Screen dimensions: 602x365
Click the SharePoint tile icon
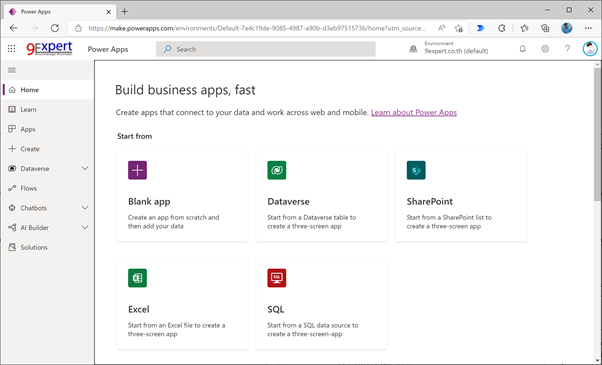pos(416,170)
